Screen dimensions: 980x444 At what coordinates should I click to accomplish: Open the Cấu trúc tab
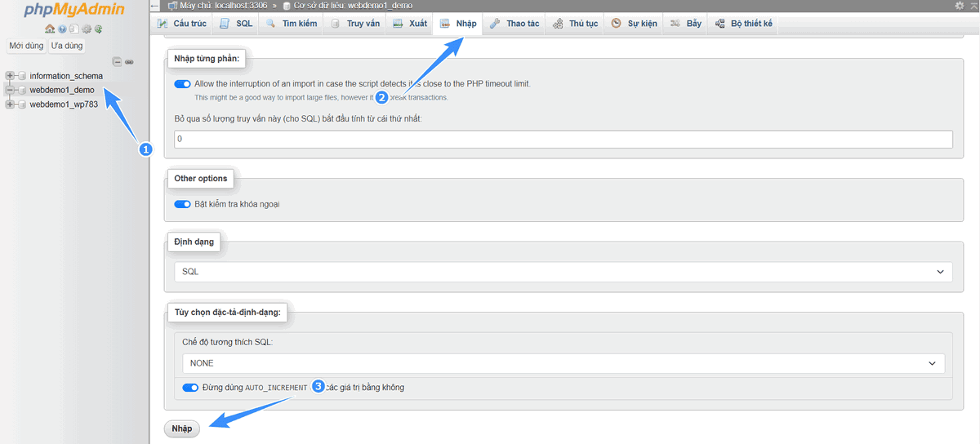181,24
